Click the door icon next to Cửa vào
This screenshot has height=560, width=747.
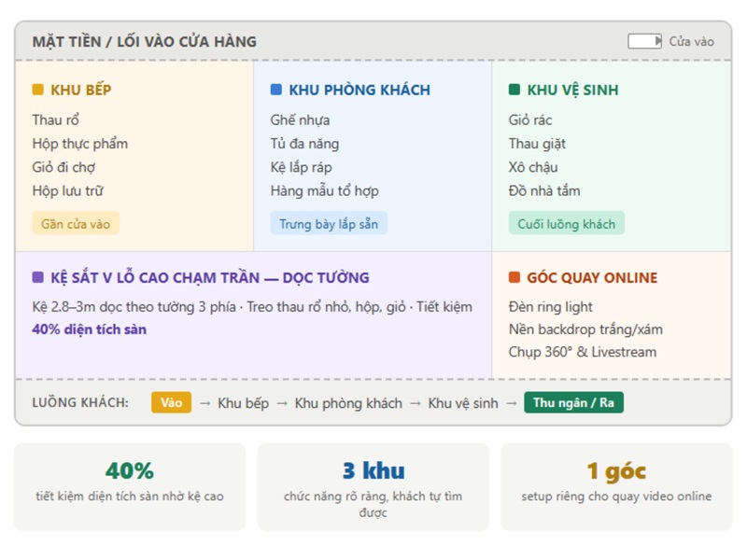pos(644,41)
